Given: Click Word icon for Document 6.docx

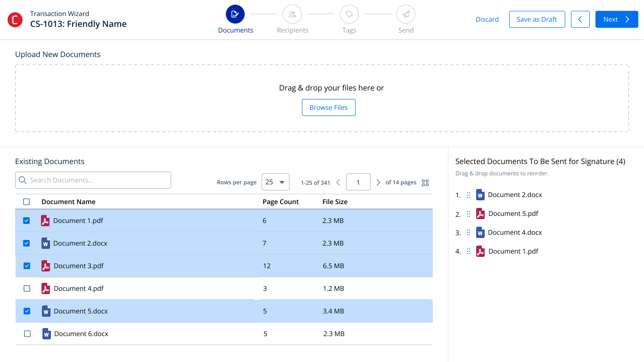Looking at the screenshot, I should tap(46, 334).
